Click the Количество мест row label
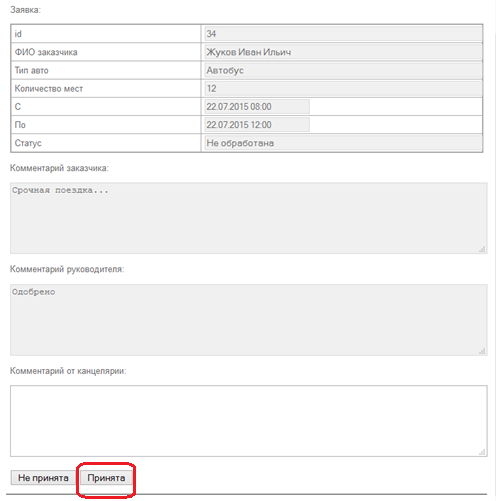The image size is (496, 501). pos(49,89)
